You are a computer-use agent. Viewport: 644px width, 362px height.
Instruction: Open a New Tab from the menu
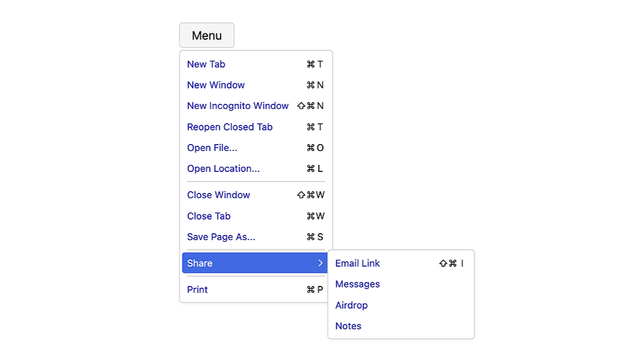click(x=206, y=64)
